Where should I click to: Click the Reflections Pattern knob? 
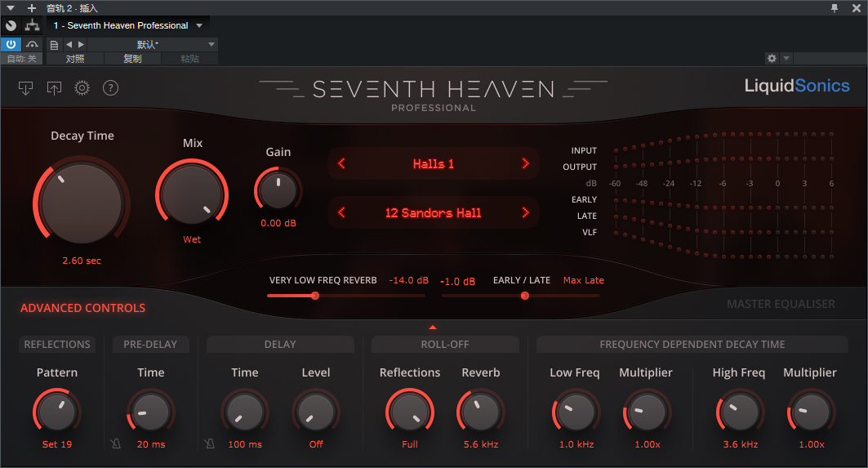tap(57, 412)
